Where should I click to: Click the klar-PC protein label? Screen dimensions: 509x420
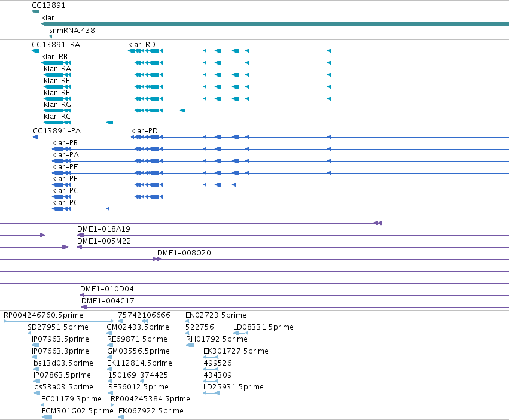pos(65,203)
